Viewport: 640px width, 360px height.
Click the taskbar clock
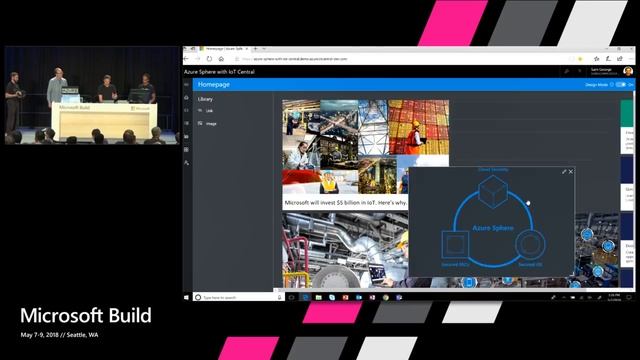pyautogui.click(x=614, y=297)
